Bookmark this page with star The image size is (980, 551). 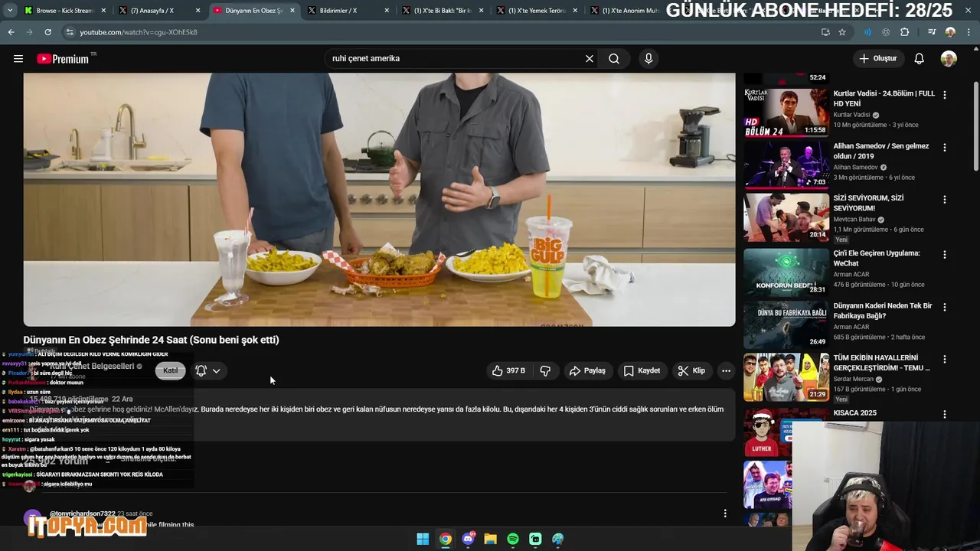842,32
